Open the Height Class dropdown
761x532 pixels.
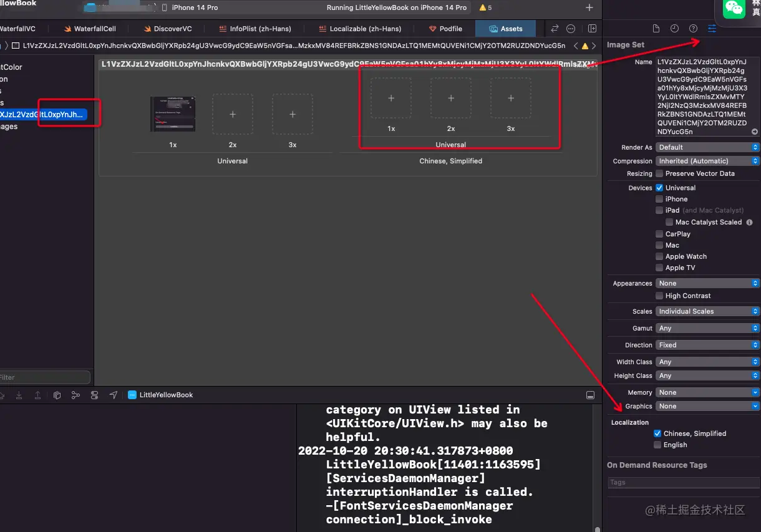tap(707, 375)
